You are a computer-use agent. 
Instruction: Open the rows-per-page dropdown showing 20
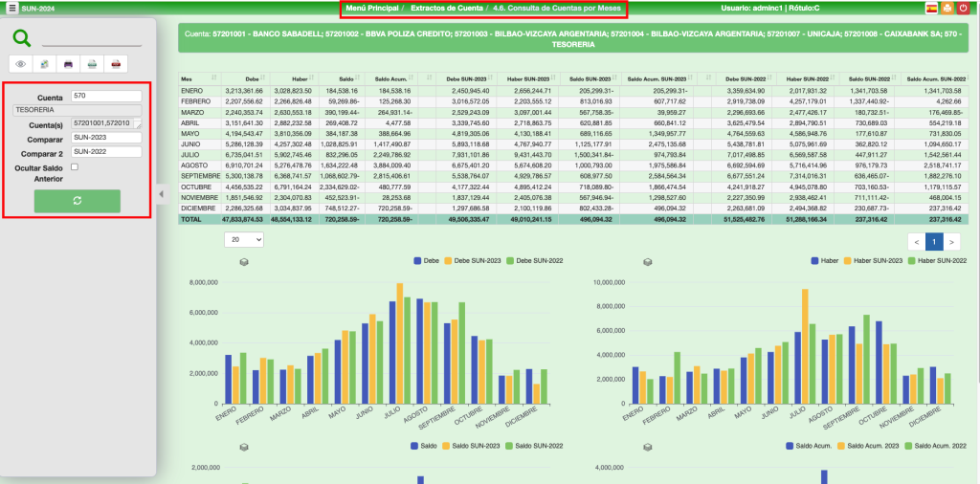click(243, 239)
